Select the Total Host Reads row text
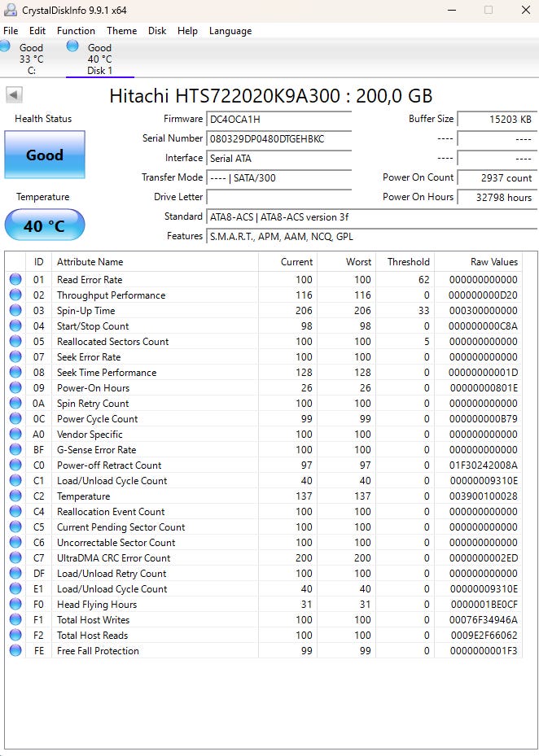The image size is (539, 756). tap(92, 635)
